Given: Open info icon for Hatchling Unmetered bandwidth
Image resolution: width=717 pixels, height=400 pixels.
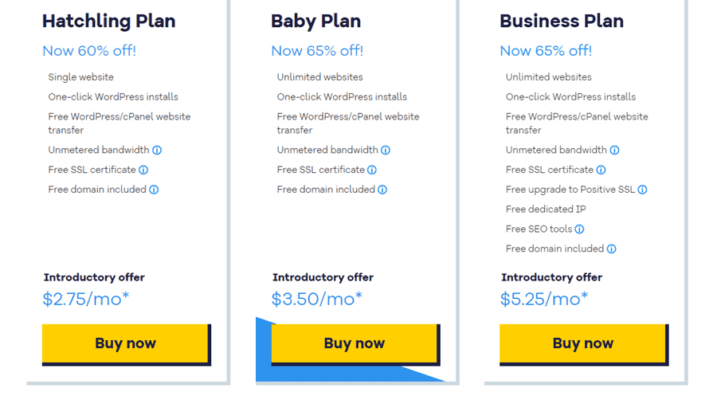Looking at the screenshot, I should [157, 150].
